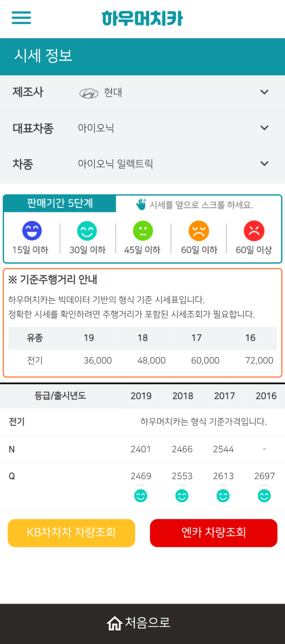Screen dimensions: 285x644
Task: Expand the 대표차종 dropdown chevron
Action: tap(264, 128)
